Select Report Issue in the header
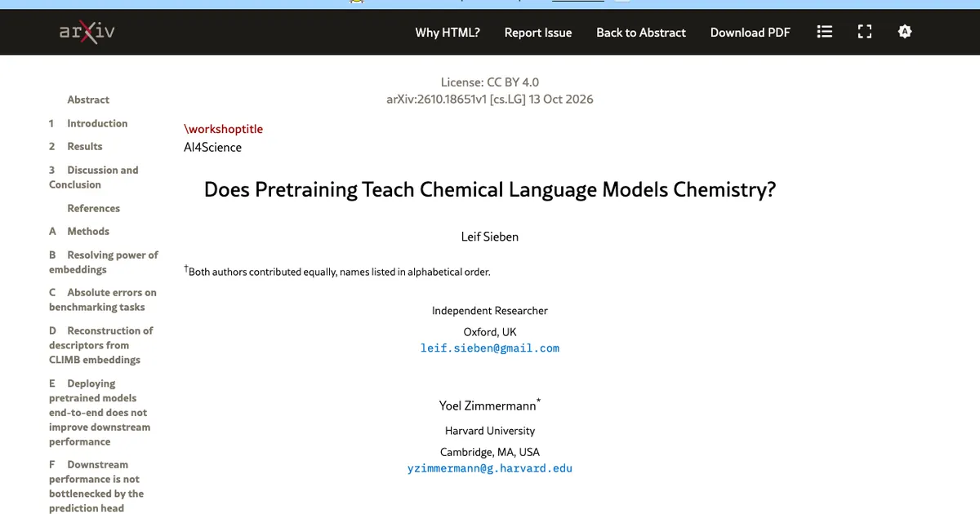Screen dimensions: 980x514 538,33
